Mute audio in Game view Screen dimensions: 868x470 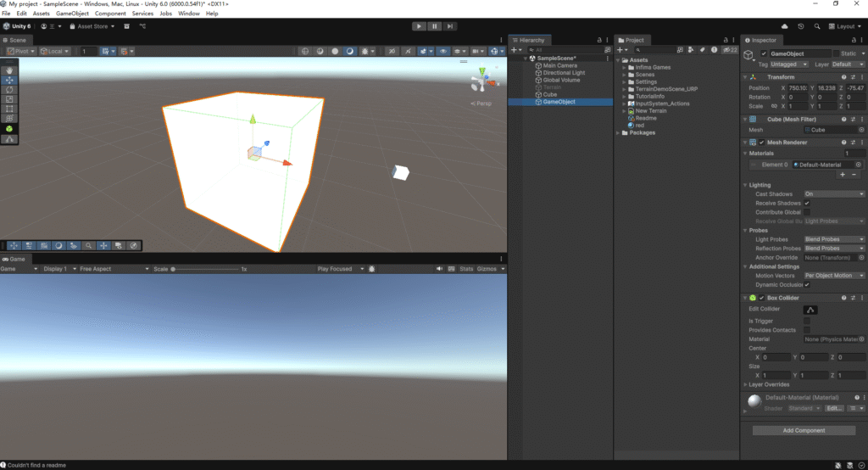coord(440,269)
